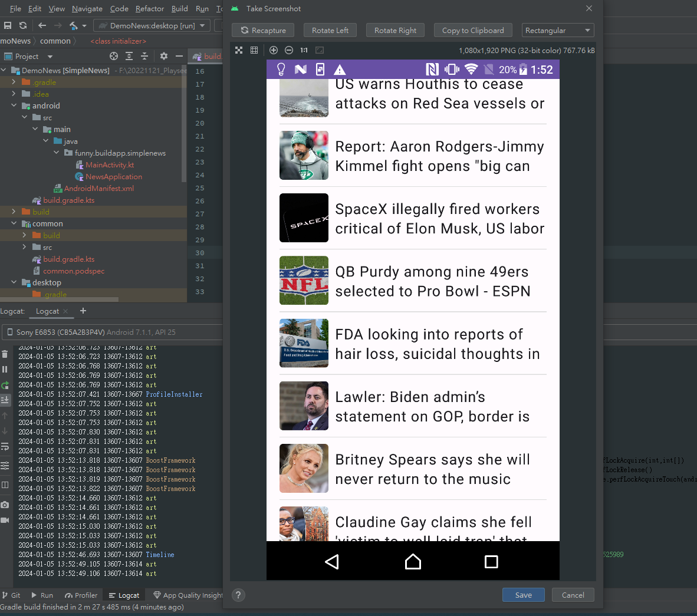Restart Logcat with green arrow icon
This screenshot has width=697, height=616.
pyautogui.click(x=5, y=386)
